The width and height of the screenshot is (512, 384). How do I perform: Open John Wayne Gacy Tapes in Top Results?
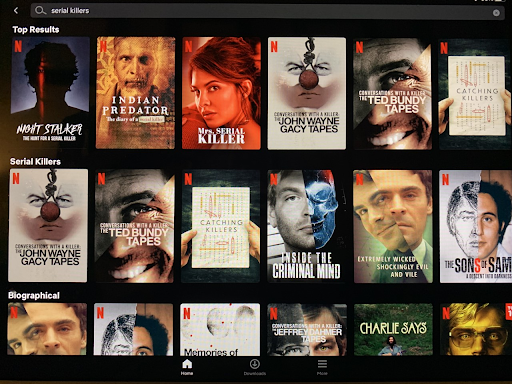(307, 93)
